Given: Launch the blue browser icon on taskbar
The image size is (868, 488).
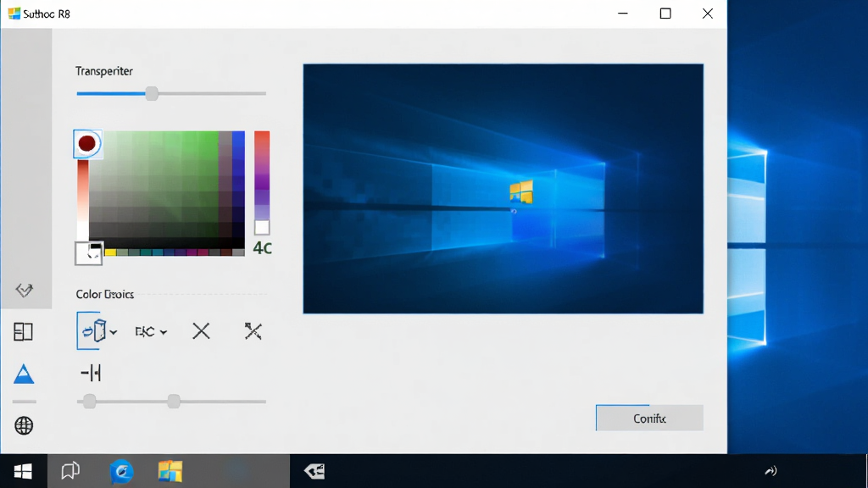Looking at the screenshot, I should click(121, 471).
